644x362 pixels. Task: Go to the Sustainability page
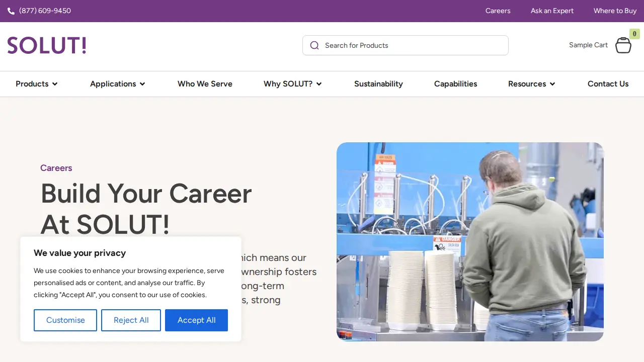378,84
